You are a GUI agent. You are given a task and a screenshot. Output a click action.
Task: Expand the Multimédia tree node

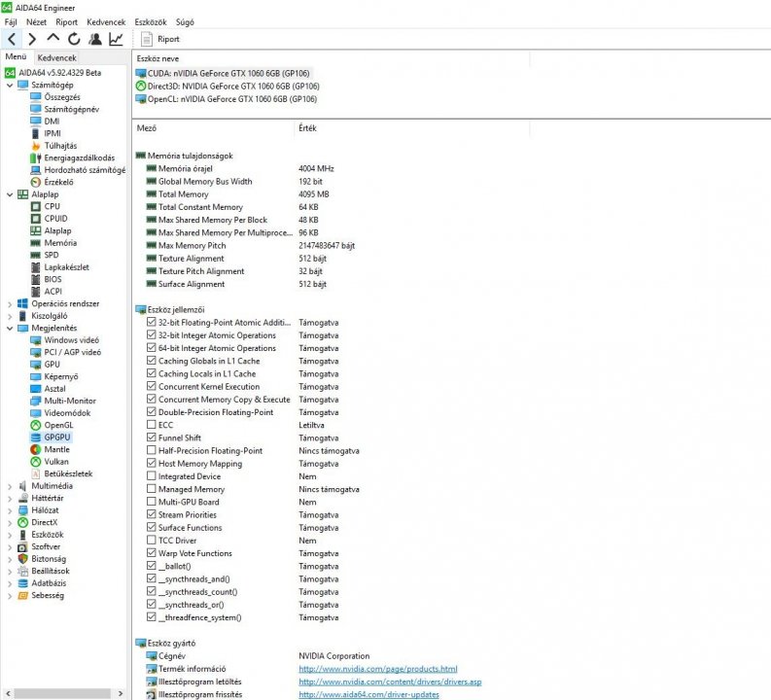coord(10,486)
